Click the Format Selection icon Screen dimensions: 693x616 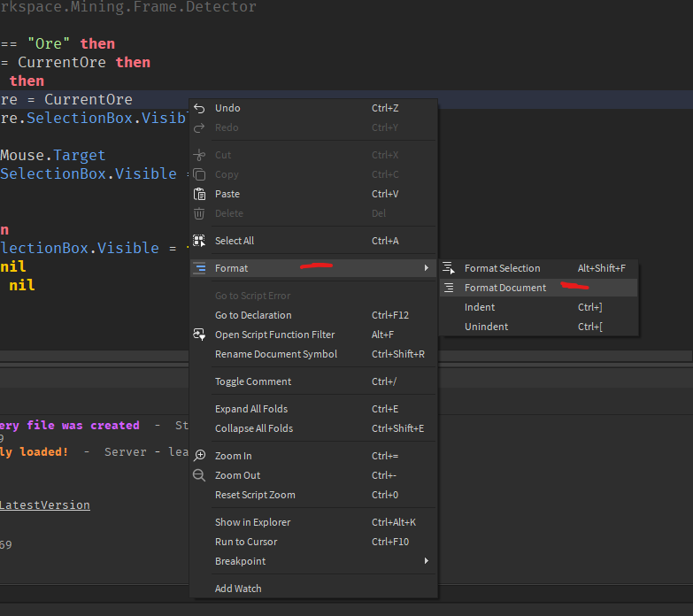point(449,268)
